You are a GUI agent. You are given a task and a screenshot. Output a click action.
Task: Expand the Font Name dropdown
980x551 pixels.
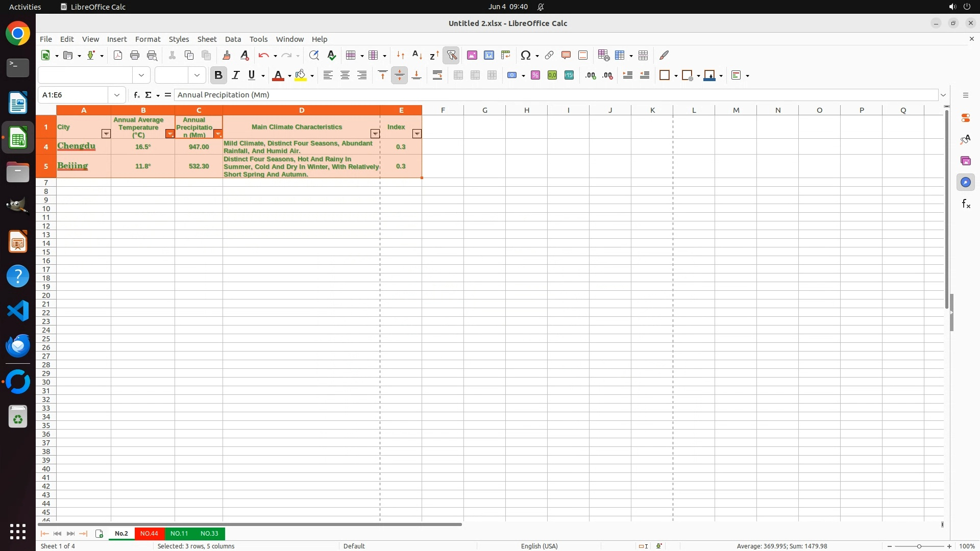141,76
